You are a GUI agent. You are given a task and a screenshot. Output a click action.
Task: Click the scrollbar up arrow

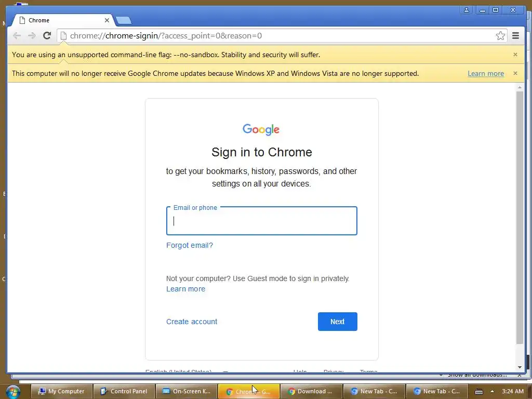(520, 87)
